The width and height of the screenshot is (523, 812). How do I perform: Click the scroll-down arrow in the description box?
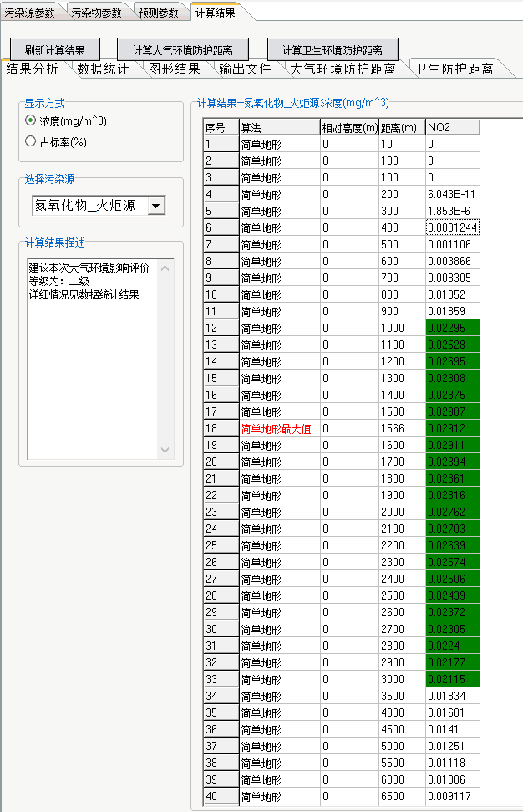tap(165, 450)
